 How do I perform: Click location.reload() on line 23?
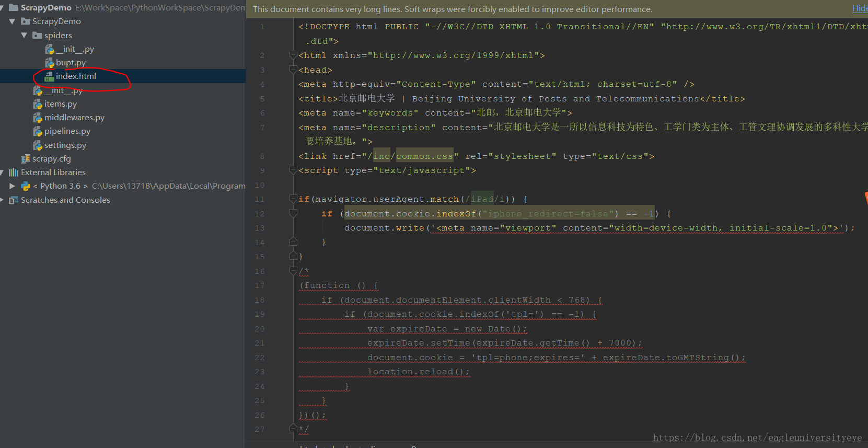tap(419, 372)
